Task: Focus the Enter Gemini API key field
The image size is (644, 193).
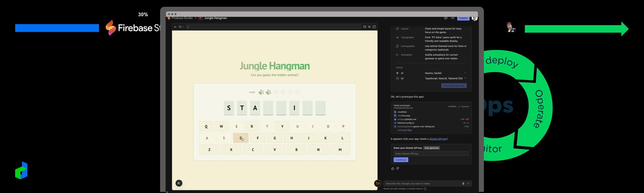Action: pos(431,153)
